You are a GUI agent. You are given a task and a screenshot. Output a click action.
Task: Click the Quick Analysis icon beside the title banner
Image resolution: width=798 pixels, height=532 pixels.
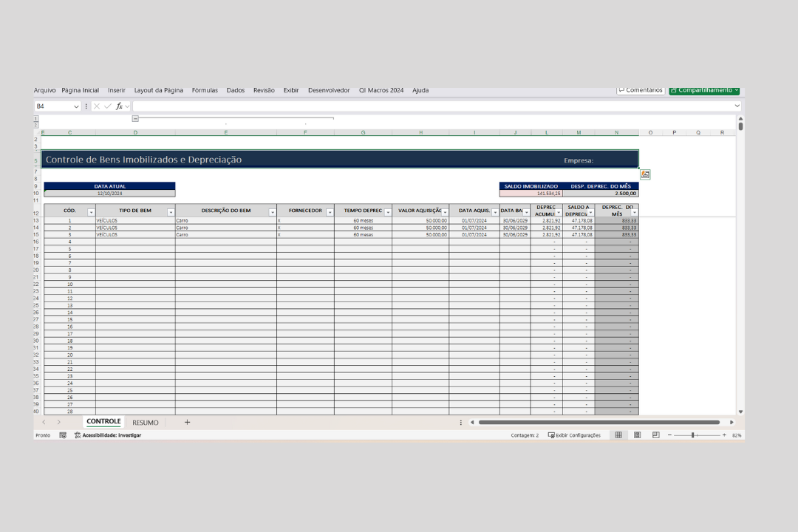[645, 174]
